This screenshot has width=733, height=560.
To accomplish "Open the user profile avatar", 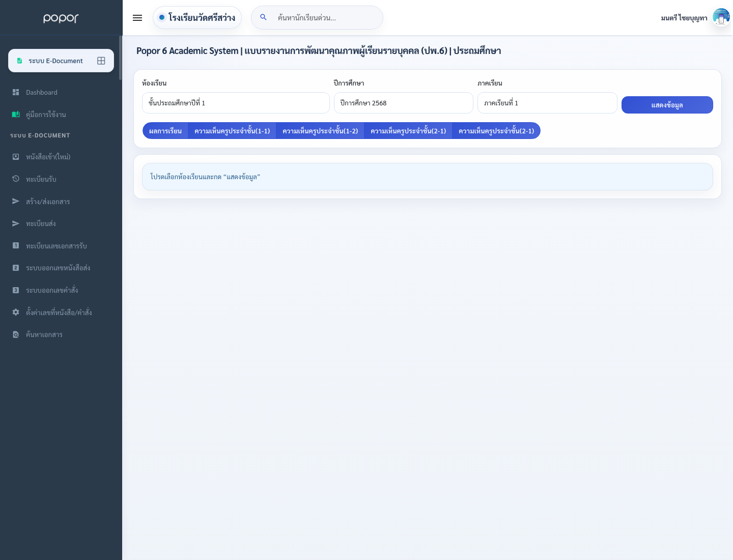I will (721, 17).
